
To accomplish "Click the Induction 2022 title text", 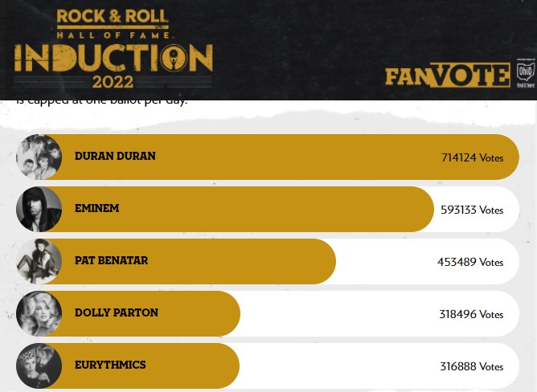I will click(x=113, y=66).
